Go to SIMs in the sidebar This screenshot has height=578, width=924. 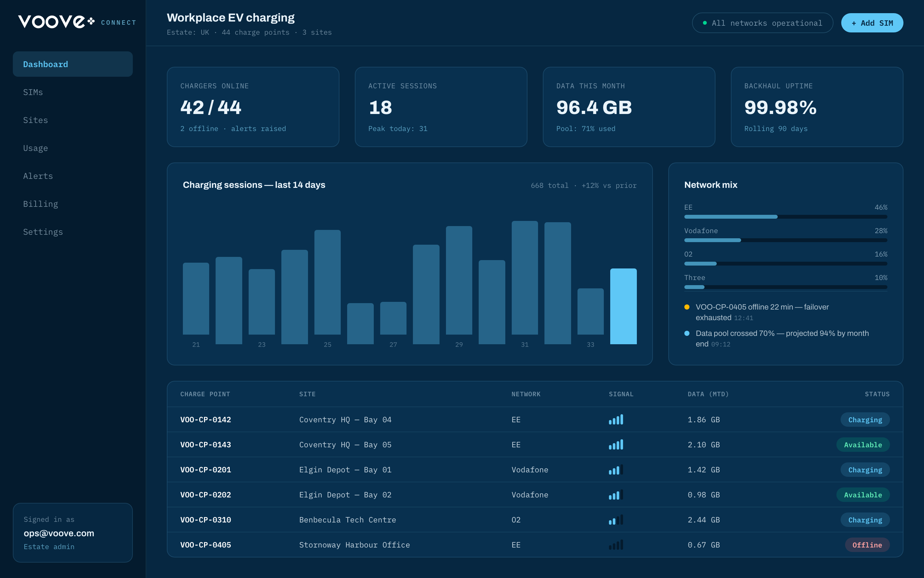[x=73, y=92]
